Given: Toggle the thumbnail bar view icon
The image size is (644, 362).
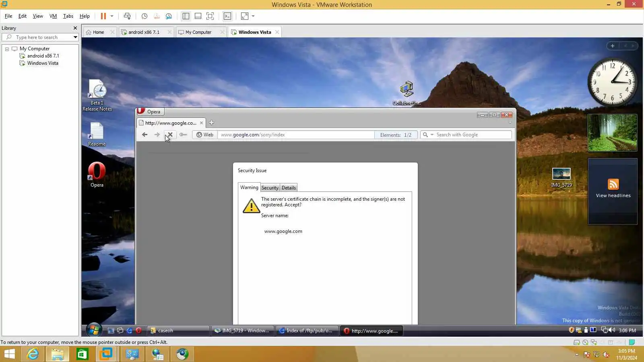Looking at the screenshot, I should [x=198, y=16].
